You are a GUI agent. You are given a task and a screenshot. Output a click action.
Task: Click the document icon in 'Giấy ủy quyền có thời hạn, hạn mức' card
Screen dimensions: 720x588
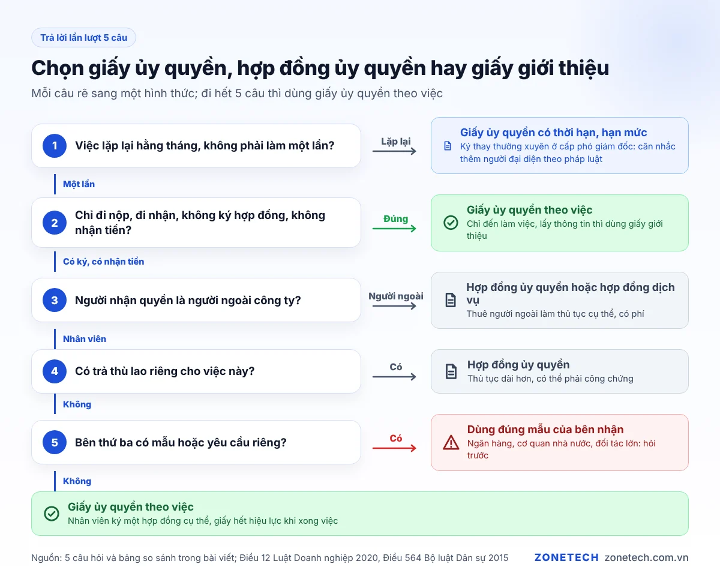(448, 146)
